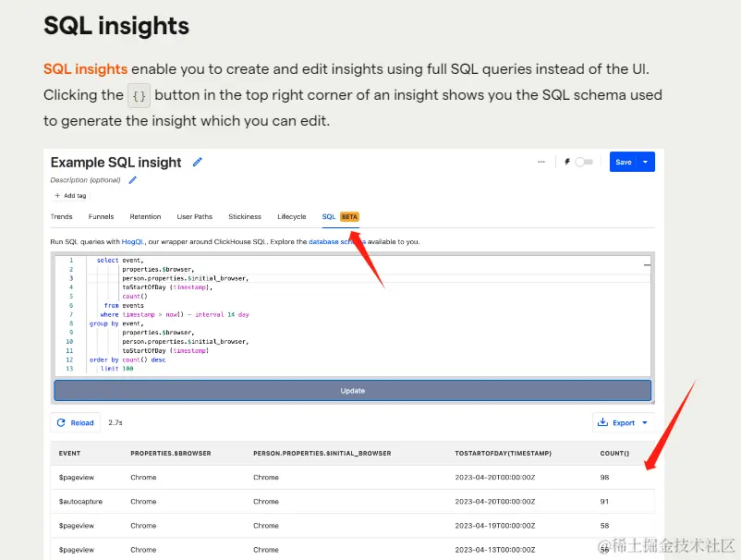
Task: Click the Reload button's refresh icon
Action: pos(61,422)
